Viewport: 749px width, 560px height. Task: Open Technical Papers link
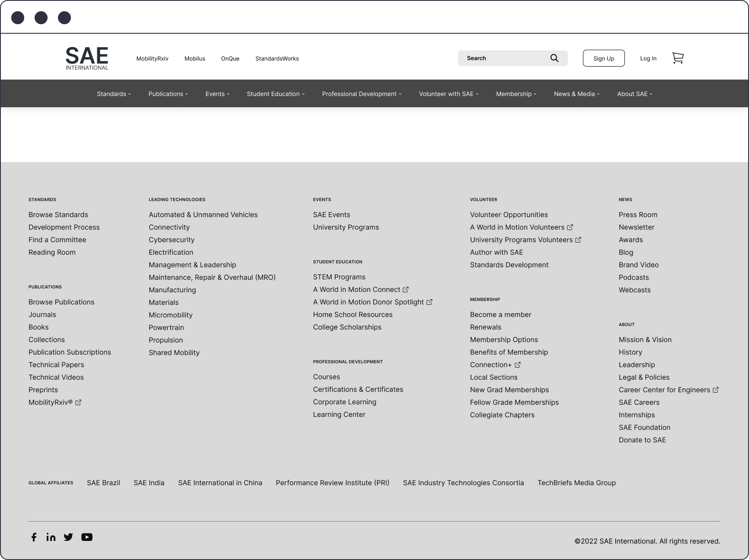point(56,365)
